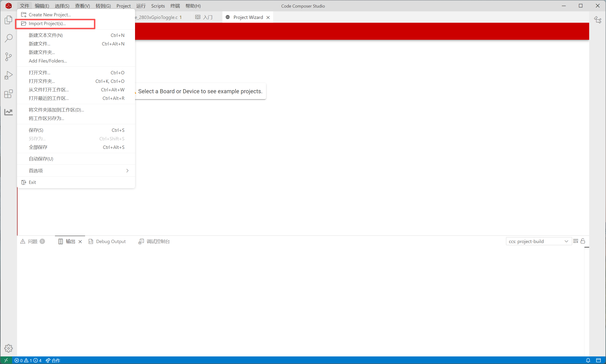The height and width of the screenshot is (364, 606).
Task: Toggle the output scroll lock icon
Action: (x=583, y=241)
